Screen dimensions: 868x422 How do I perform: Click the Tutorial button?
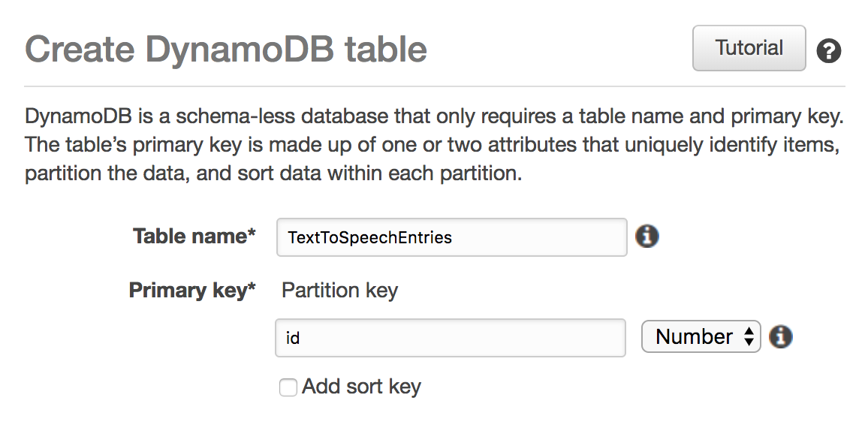749,47
